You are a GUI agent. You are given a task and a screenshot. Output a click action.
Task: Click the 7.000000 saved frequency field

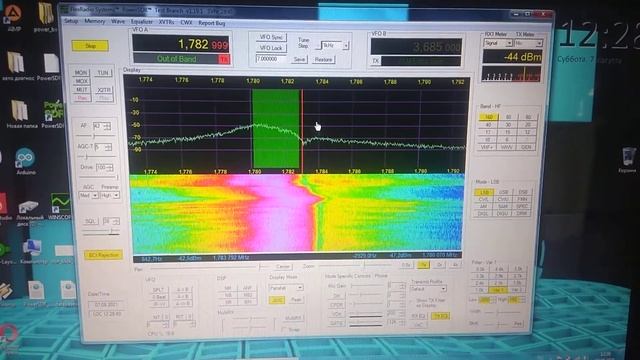coord(271,59)
